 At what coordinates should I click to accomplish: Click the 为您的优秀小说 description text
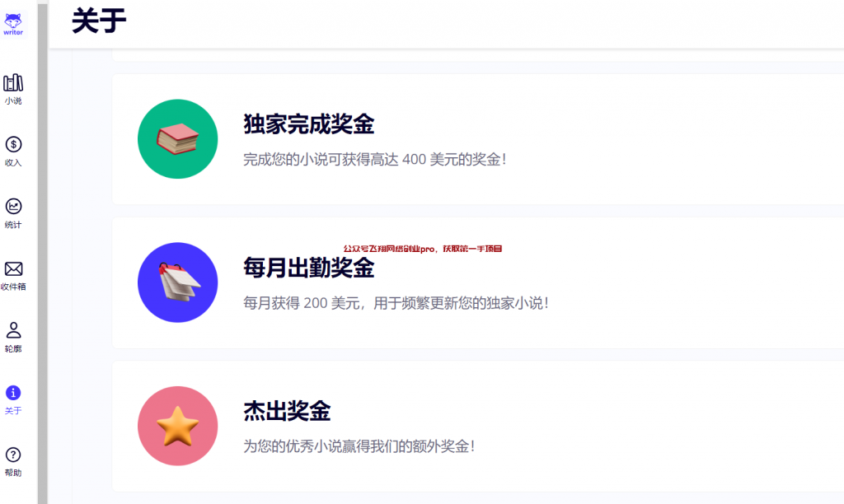point(359,446)
